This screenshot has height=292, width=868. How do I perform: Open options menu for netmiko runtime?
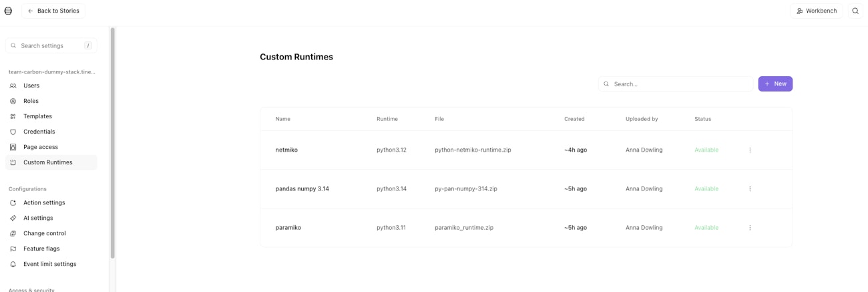[x=750, y=150]
